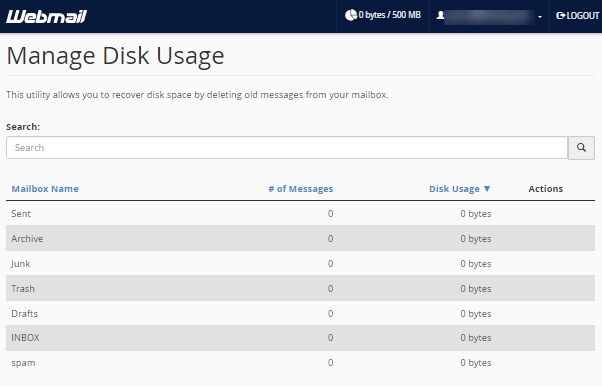This screenshot has width=602, height=386.
Task: Click the utility description sentence
Action: (197, 95)
